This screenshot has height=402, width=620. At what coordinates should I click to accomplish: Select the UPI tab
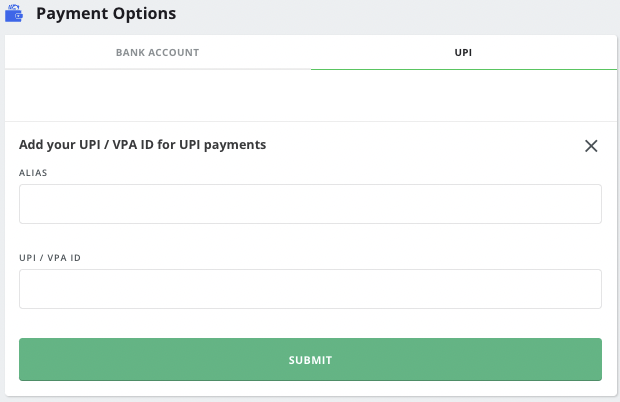[463, 52]
